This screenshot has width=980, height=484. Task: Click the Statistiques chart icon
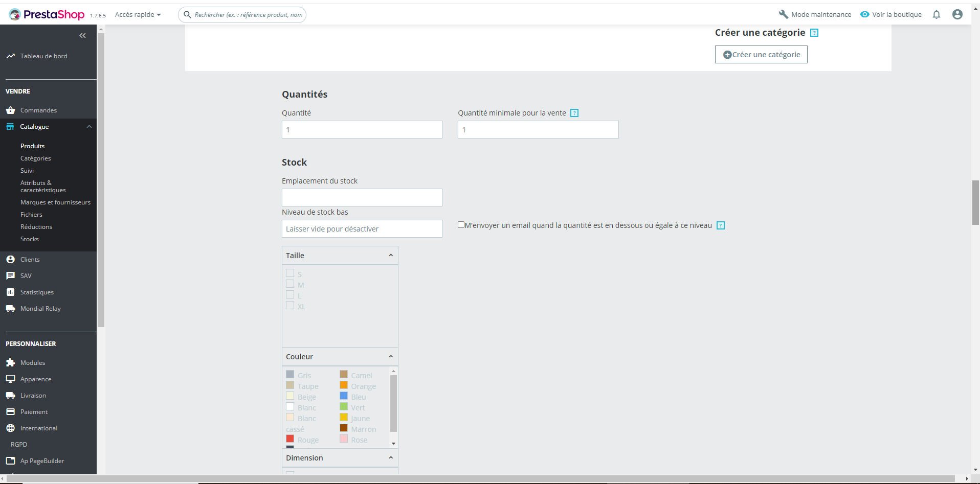tap(10, 292)
